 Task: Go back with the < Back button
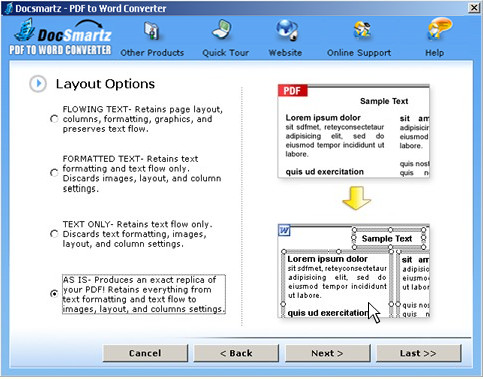pyautogui.click(x=236, y=353)
